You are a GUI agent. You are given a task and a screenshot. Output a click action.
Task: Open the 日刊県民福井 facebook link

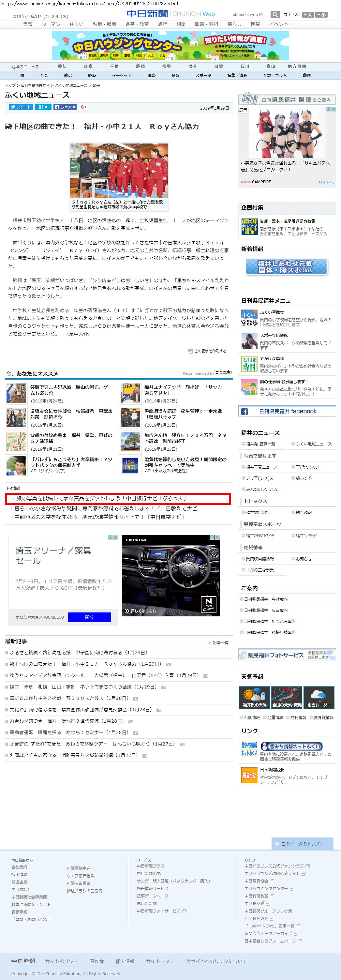point(287,411)
